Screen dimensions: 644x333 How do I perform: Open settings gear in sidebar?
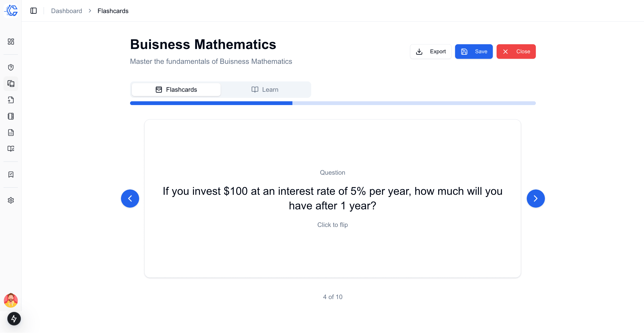(11, 200)
